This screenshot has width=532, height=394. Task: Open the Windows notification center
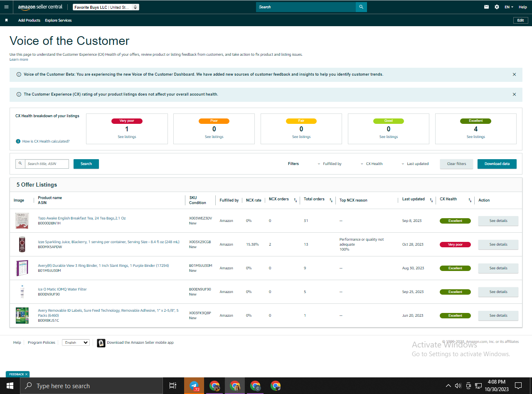[x=518, y=386]
